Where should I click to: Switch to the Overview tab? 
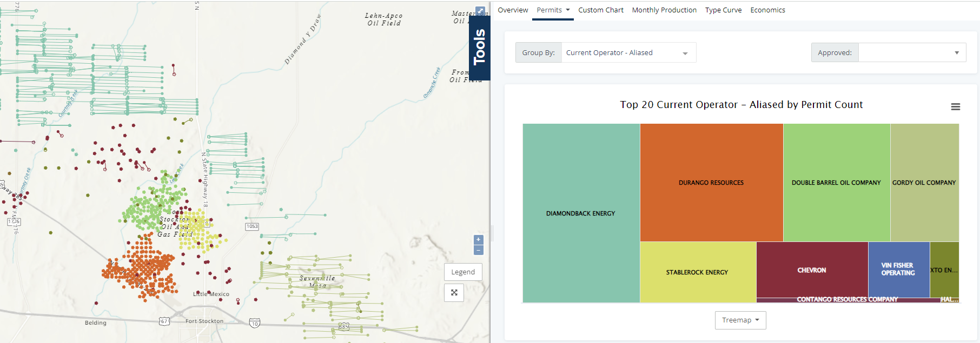[513, 10]
